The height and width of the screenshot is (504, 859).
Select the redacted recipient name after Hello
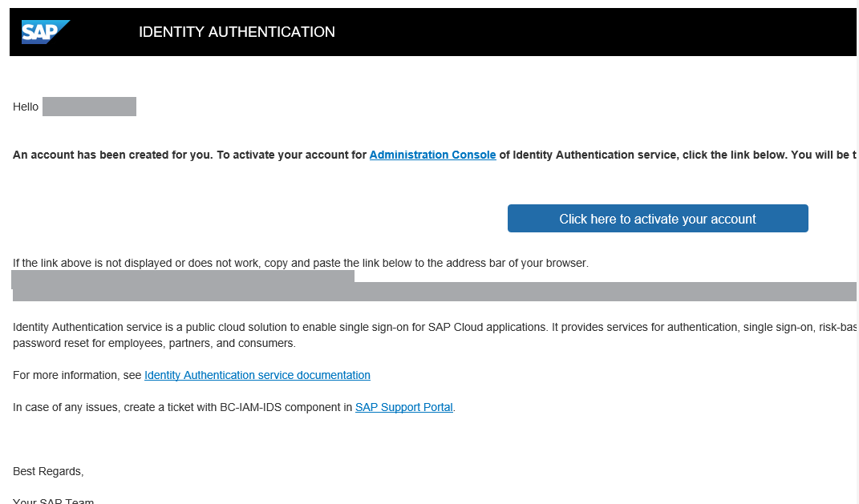[89, 107]
